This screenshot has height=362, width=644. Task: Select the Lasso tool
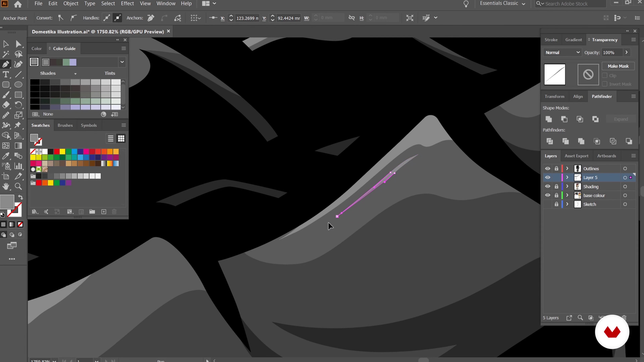[x=18, y=54]
